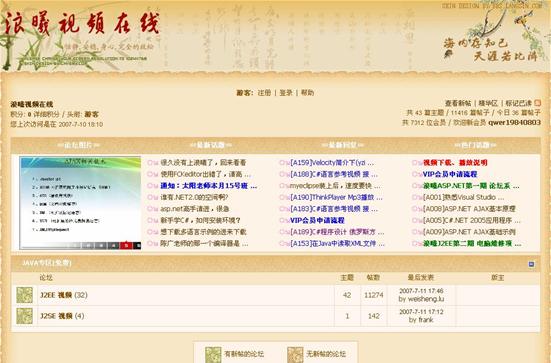
Task: Open thread about downloading multi-language examples
Action: (x=203, y=232)
